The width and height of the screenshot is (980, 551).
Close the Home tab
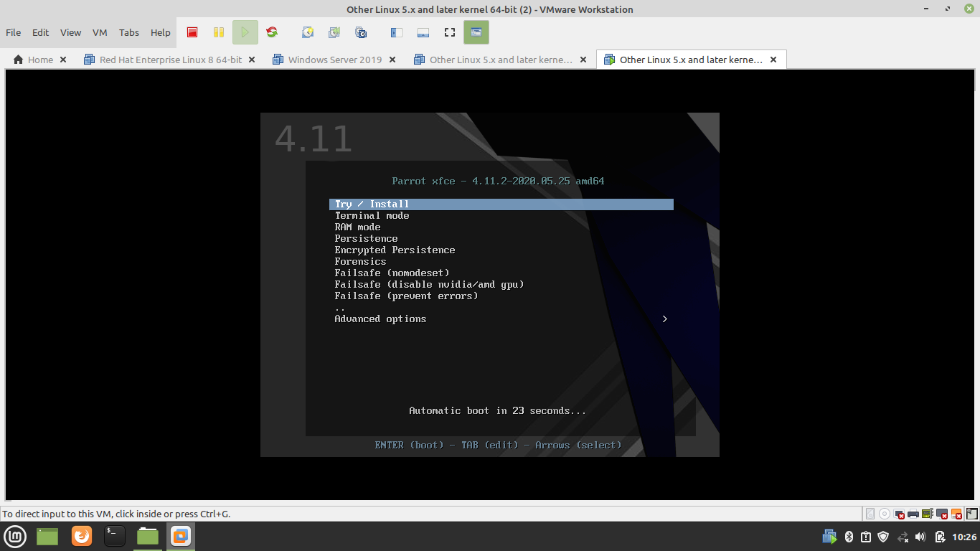point(63,60)
